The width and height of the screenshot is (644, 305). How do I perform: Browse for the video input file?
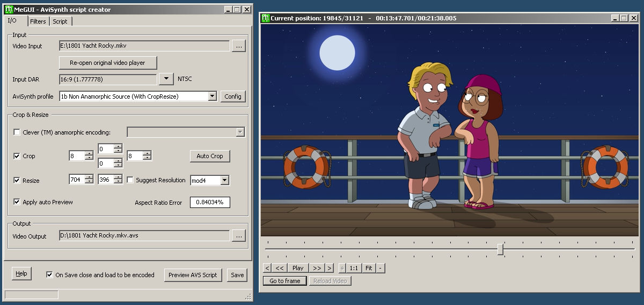click(239, 46)
